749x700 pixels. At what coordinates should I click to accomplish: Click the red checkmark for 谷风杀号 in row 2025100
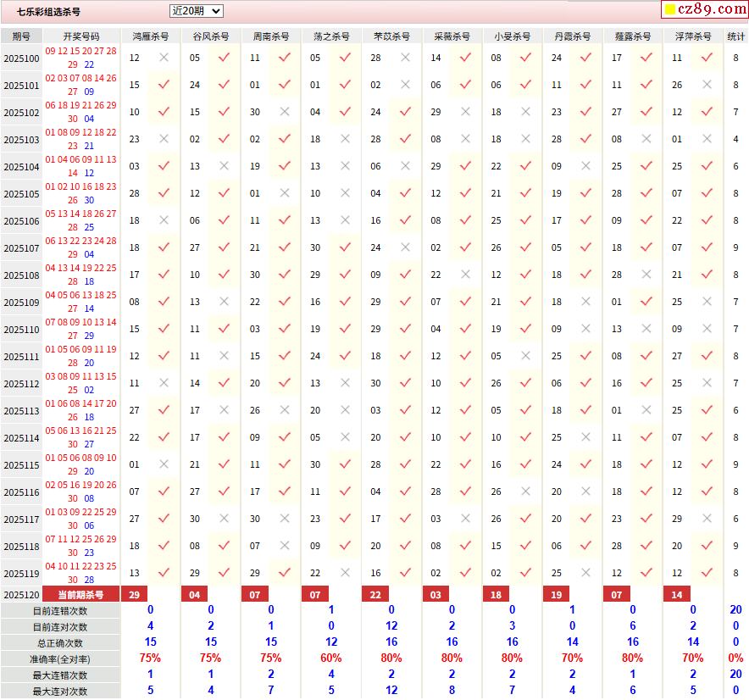(x=224, y=58)
